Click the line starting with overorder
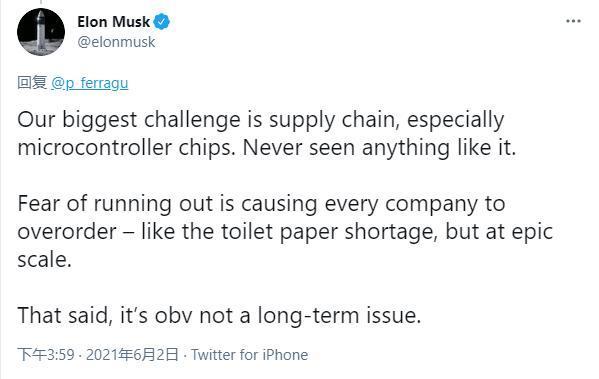 click(x=285, y=232)
